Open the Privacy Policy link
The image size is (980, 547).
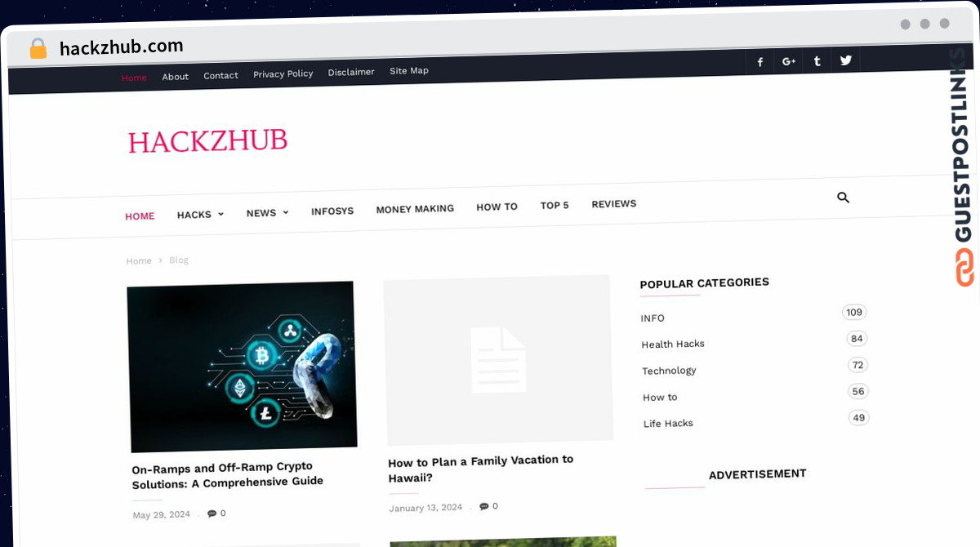(x=283, y=73)
